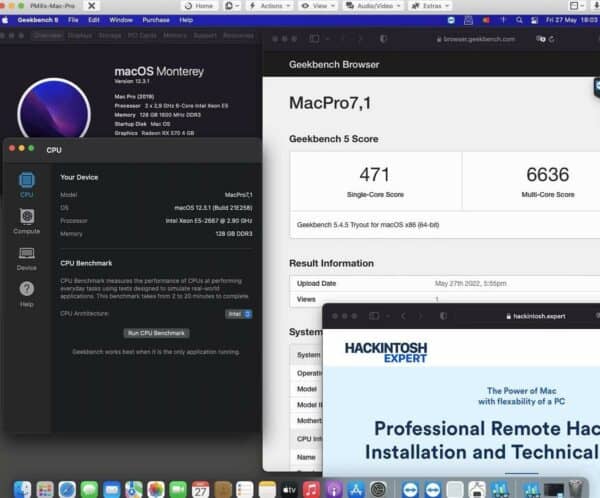Toggle sidebar in hackintosh.expert Safari window
The height and width of the screenshot is (498, 600).
pyautogui.click(x=374, y=316)
